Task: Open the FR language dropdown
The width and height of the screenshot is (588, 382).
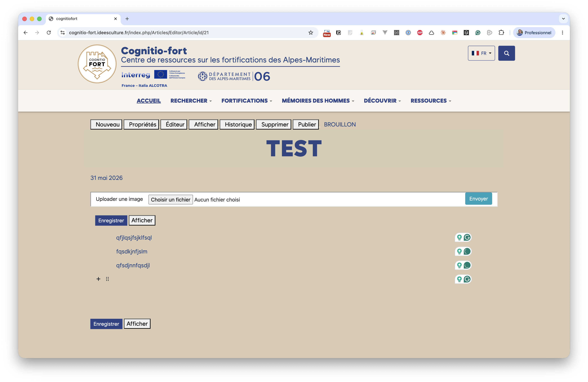Action: [x=481, y=53]
